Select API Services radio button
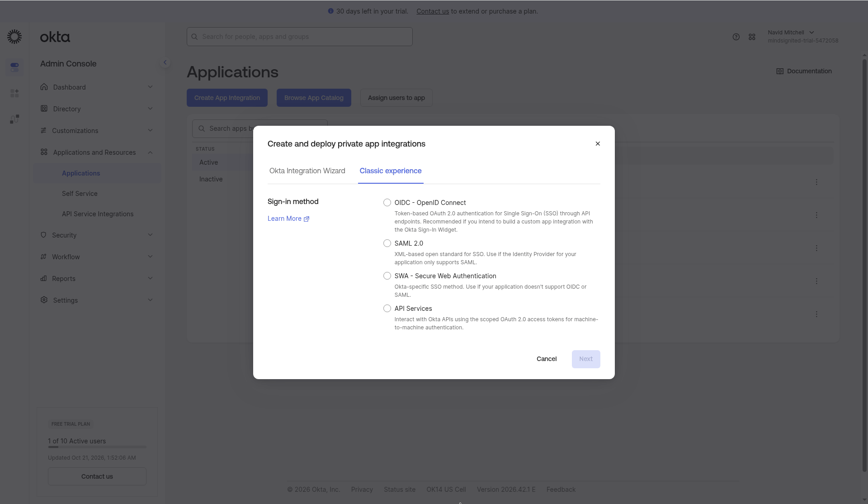Image resolution: width=868 pixels, height=504 pixels. click(387, 309)
